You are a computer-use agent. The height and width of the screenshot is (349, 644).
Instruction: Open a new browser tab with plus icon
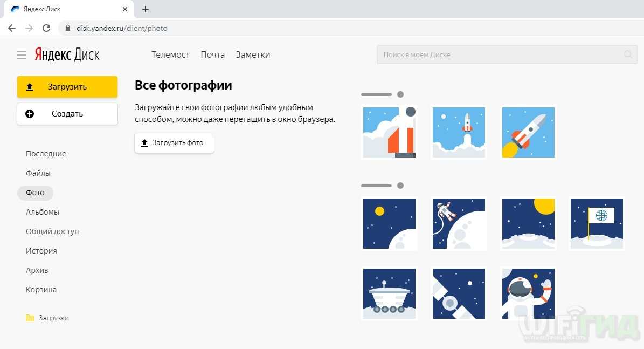pyautogui.click(x=146, y=9)
